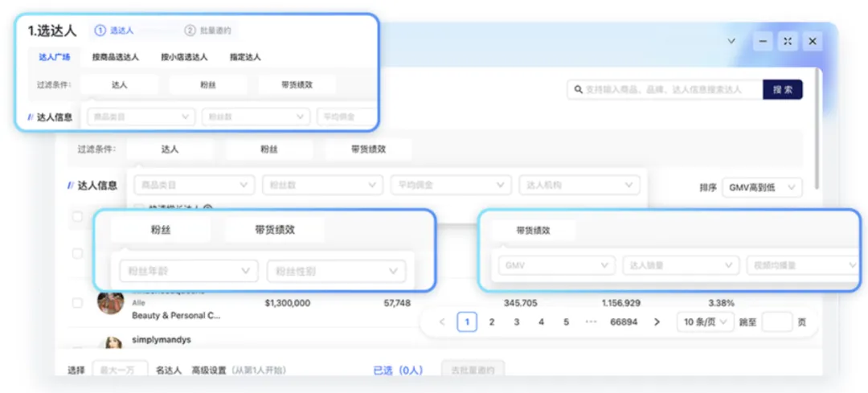Open 粉丝数 dropdown in the main window
The height and width of the screenshot is (393, 868).
point(323,185)
